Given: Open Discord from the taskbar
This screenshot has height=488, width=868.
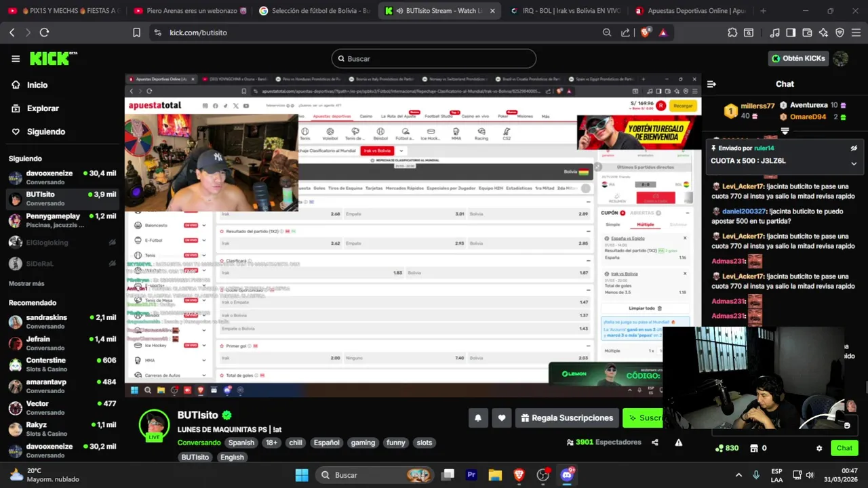Looking at the screenshot, I should (x=567, y=475).
